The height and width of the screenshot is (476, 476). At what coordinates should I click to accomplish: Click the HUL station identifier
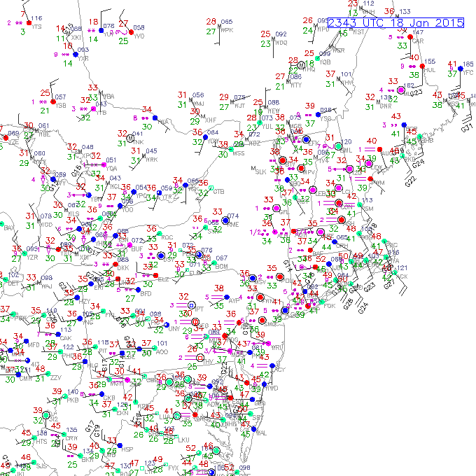pyautogui.click(x=430, y=70)
